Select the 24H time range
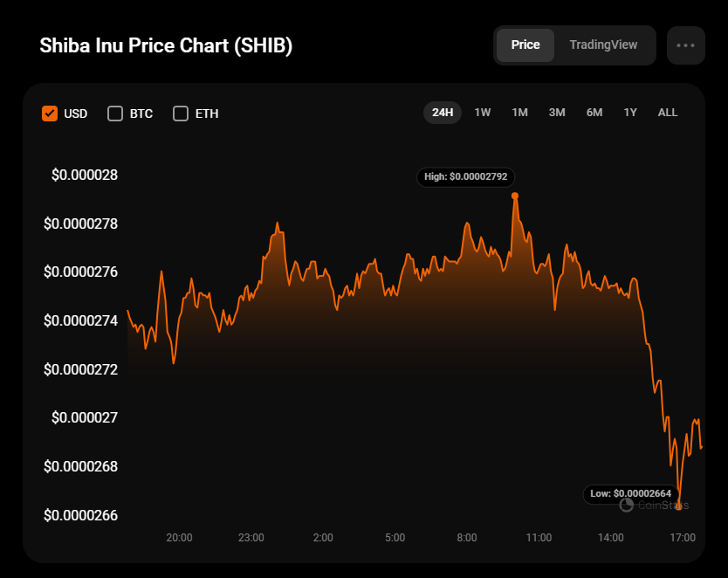Image resolution: width=728 pixels, height=578 pixels. 443,113
